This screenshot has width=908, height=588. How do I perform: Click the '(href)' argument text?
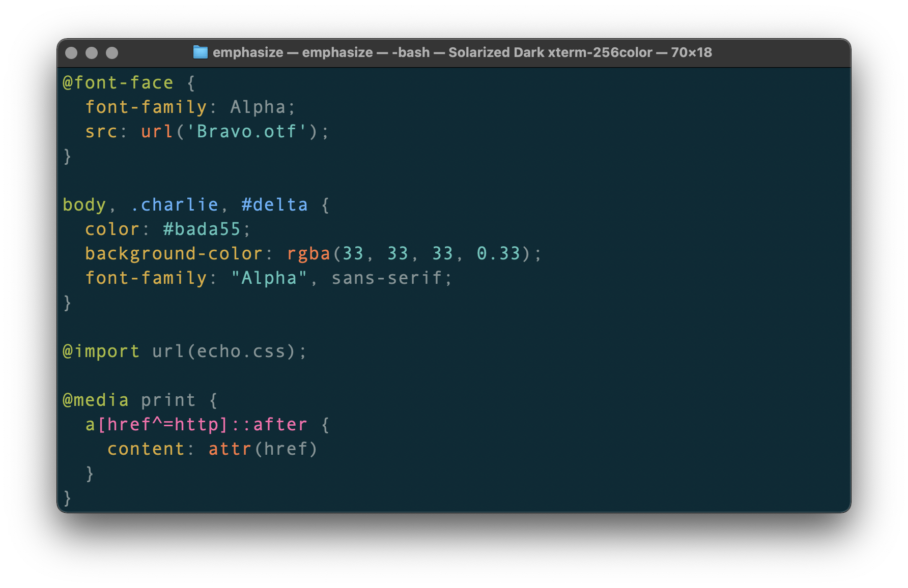[x=286, y=449]
